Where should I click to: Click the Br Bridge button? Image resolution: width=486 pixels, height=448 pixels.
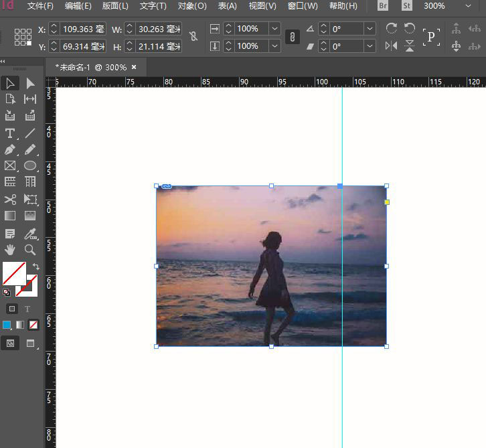point(383,6)
